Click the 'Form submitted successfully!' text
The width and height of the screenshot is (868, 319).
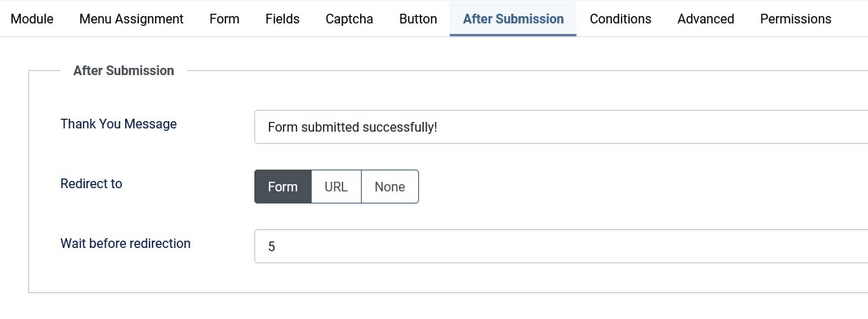coord(353,128)
